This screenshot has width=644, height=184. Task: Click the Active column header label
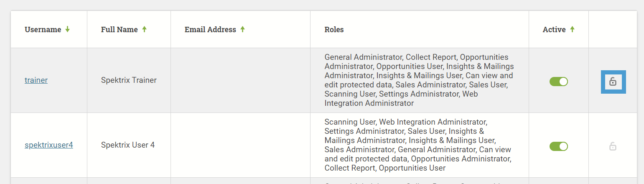click(554, 30)
